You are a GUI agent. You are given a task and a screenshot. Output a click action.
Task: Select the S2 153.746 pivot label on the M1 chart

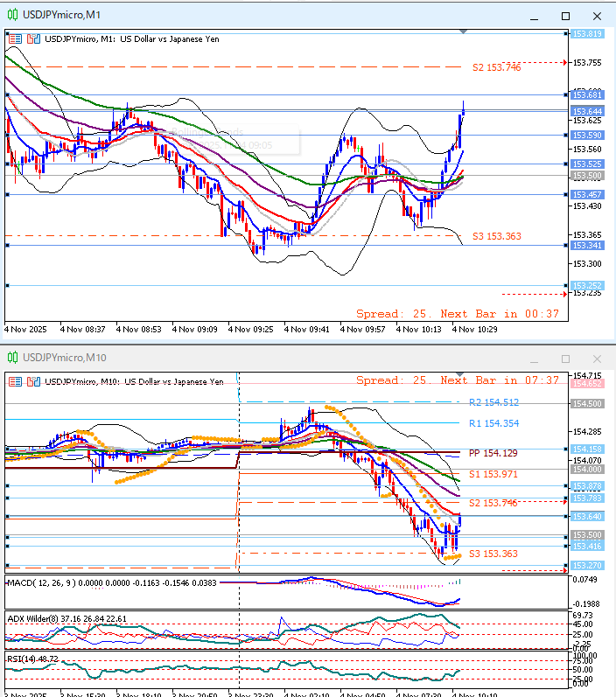[x=496, y=67]
